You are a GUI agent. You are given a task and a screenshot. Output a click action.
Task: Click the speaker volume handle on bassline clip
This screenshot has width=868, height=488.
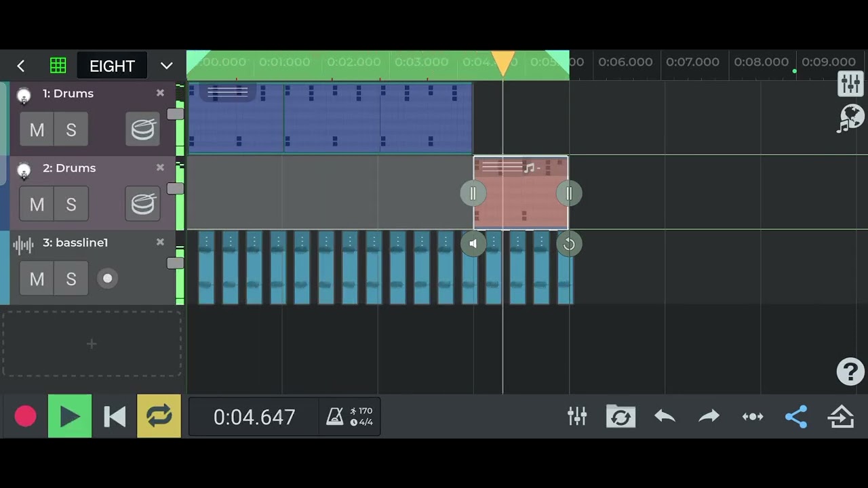(473, 244)
